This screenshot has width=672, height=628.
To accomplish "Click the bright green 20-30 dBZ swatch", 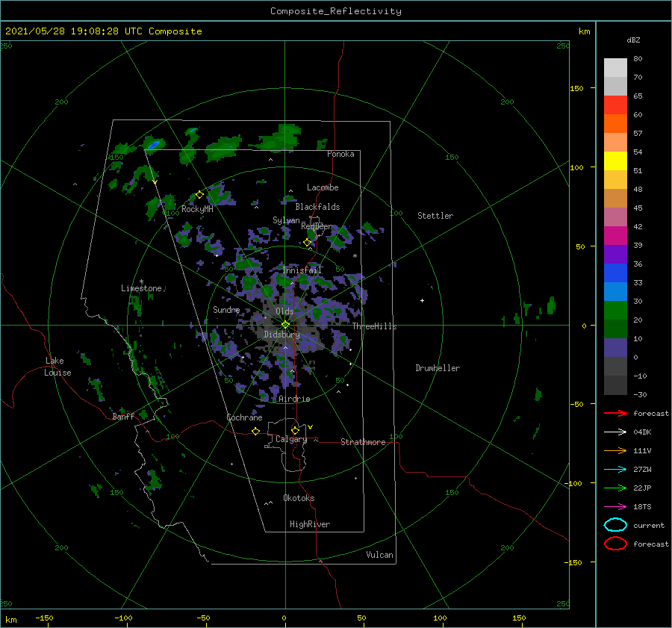I will coord(615,311).
